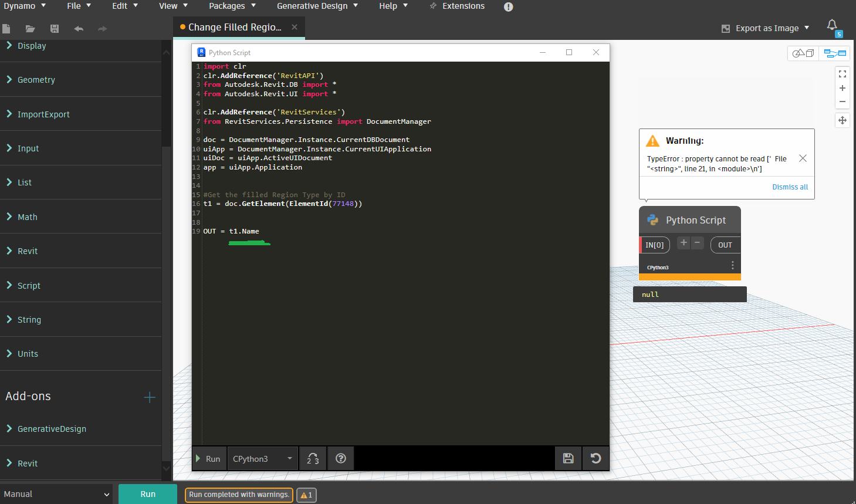Select the Change Filled Region tab
The image size is (856, 504).
tap(235, 28)
